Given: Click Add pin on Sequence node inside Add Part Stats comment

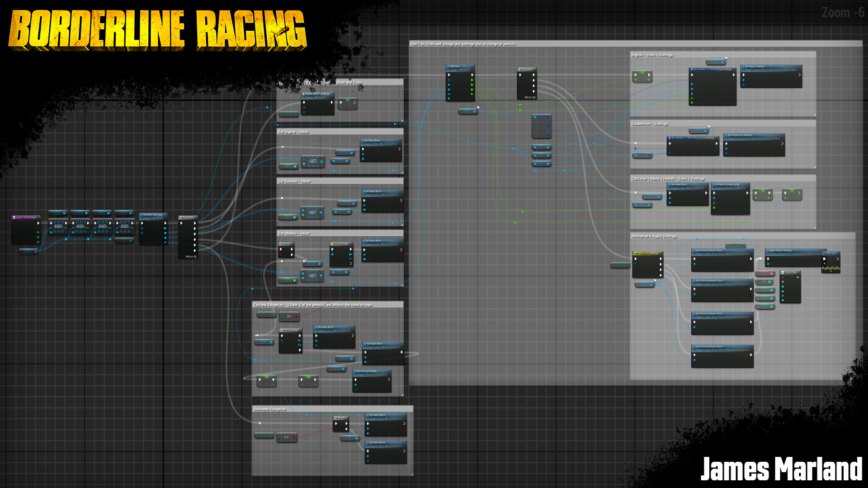Looking at the screenshot, I should point(530,97).
